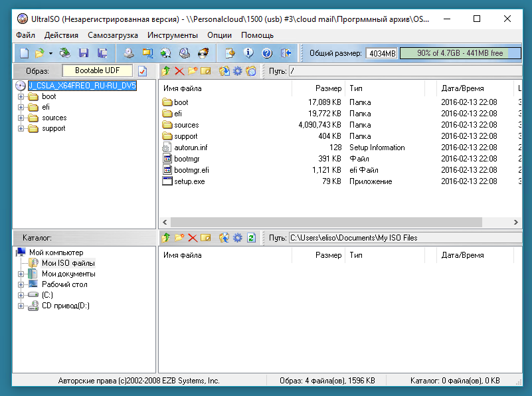532x396 pixels.
Task: Expand the boot folder tree node
Action: click(21, 97)
